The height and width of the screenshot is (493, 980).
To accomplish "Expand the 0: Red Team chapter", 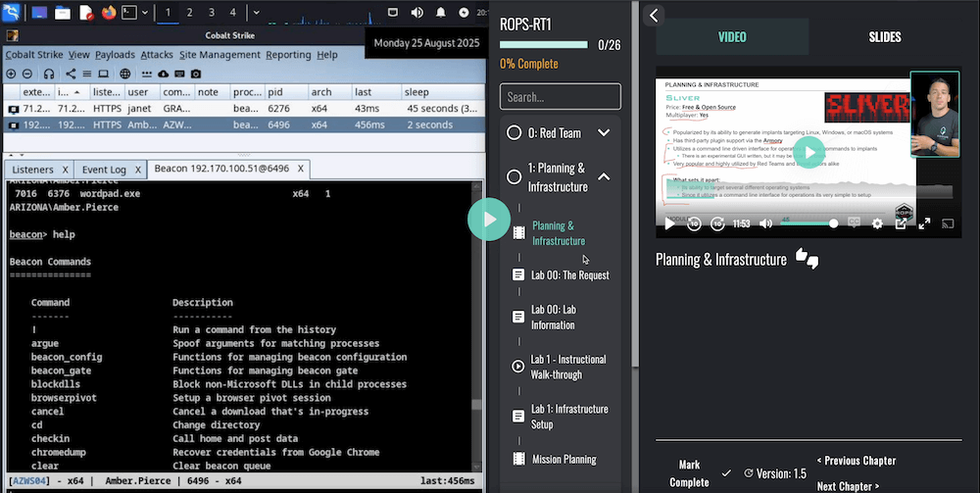I will tap(604, 132).
